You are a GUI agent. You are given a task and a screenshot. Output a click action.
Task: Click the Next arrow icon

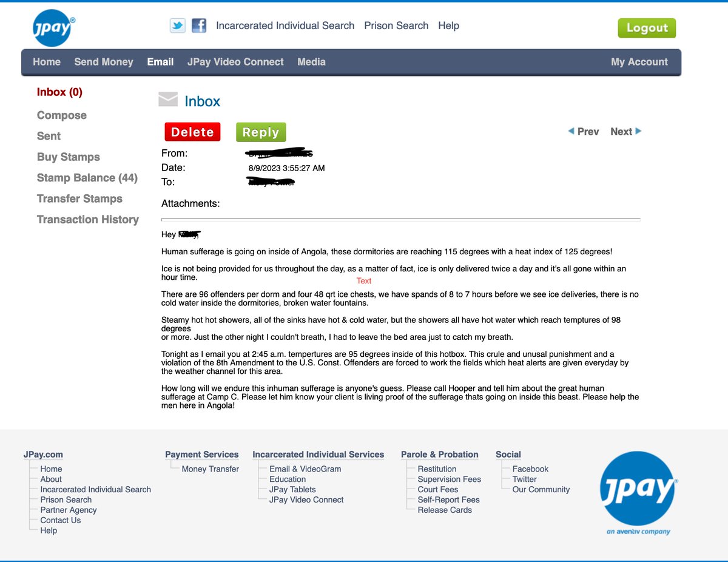[x=638, y=131]
